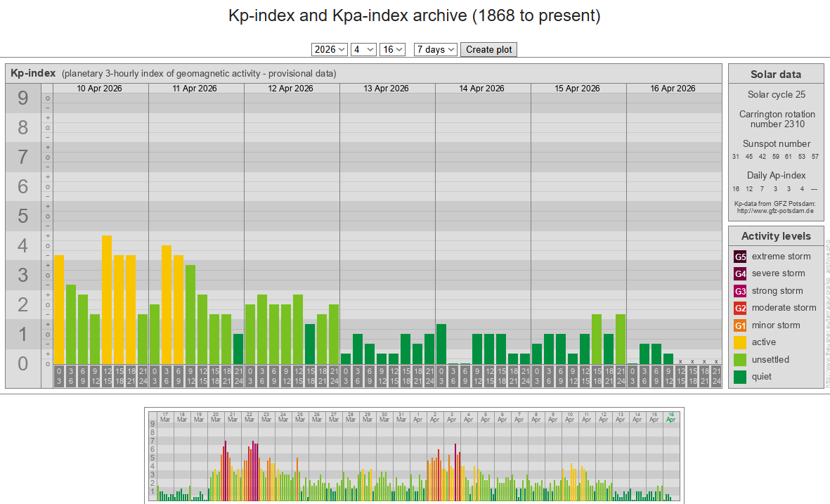This screenshot has height=504, width=830.
Task: Click the gfz-potsdam.de URL text
Action: [775, 211]
